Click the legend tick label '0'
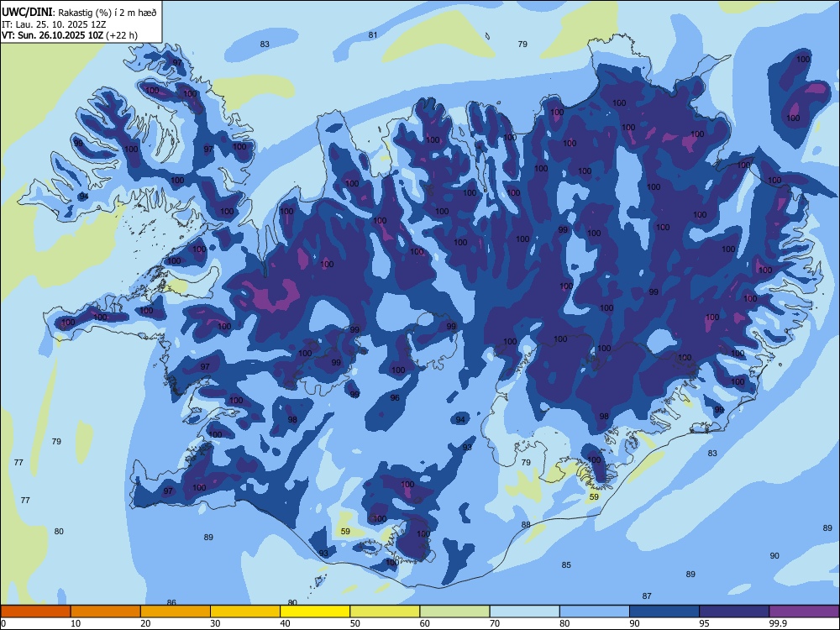 pos(3,623)
